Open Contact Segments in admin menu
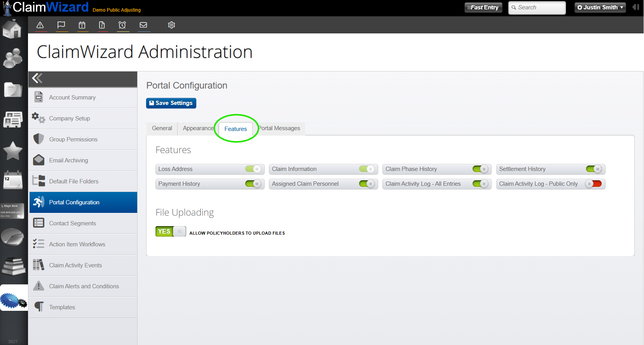The width and height of the screenshot is (644, 345). [83, 223]
